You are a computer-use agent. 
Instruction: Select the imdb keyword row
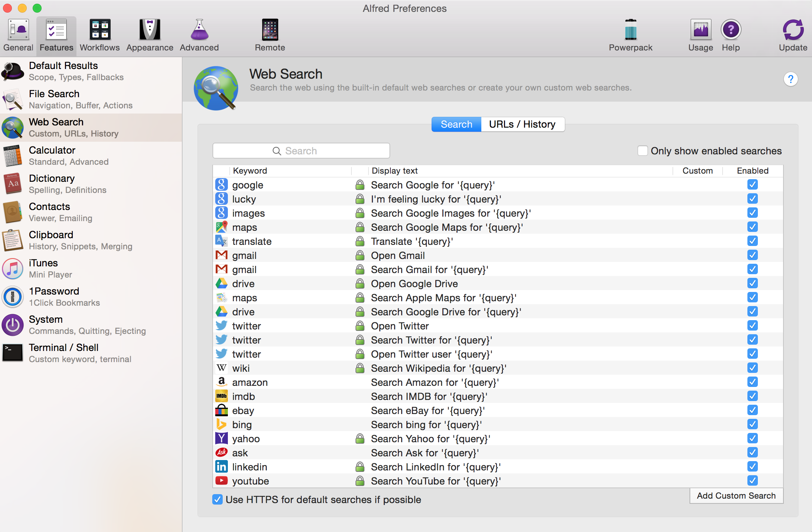(498, 396)
